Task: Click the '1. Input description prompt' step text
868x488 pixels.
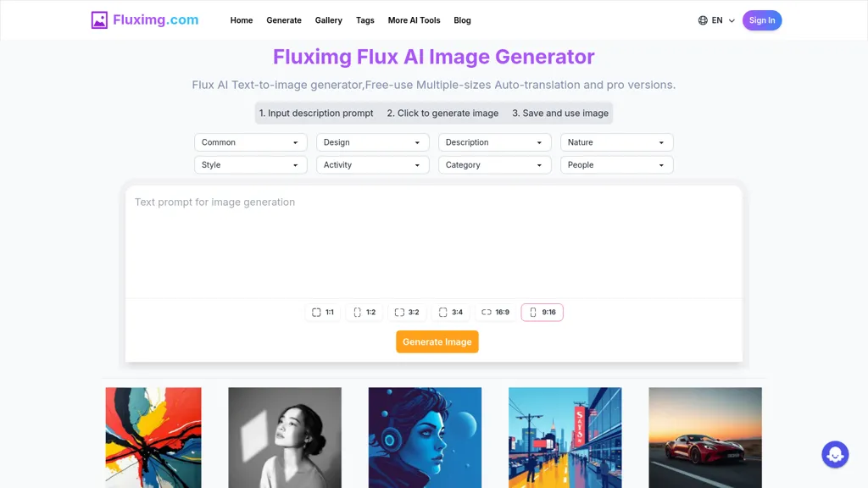Action: [x=316, y=113]
